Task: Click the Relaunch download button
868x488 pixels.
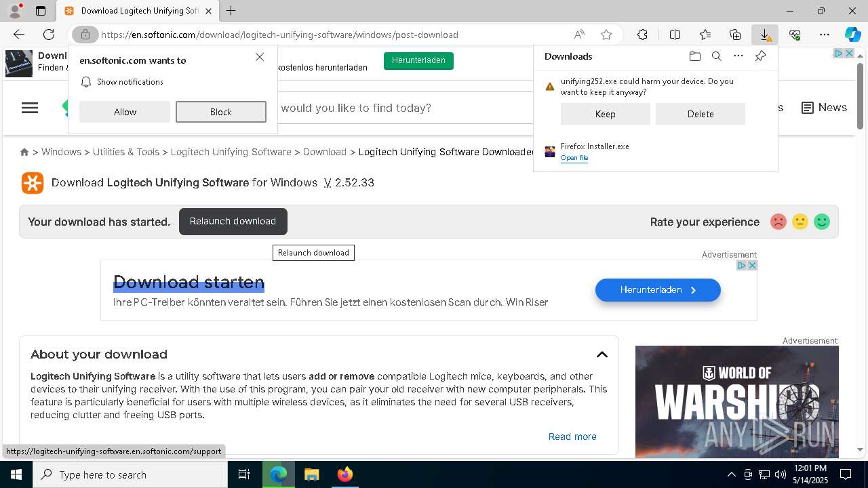Action: 233,222
